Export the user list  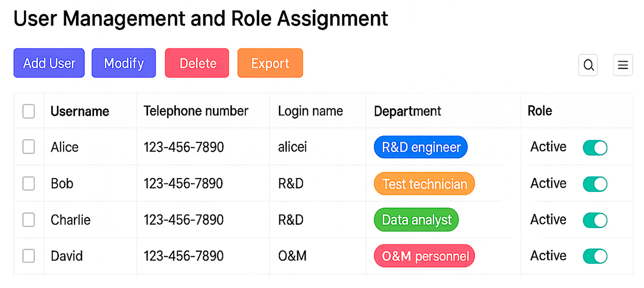(x=270, y=63)
